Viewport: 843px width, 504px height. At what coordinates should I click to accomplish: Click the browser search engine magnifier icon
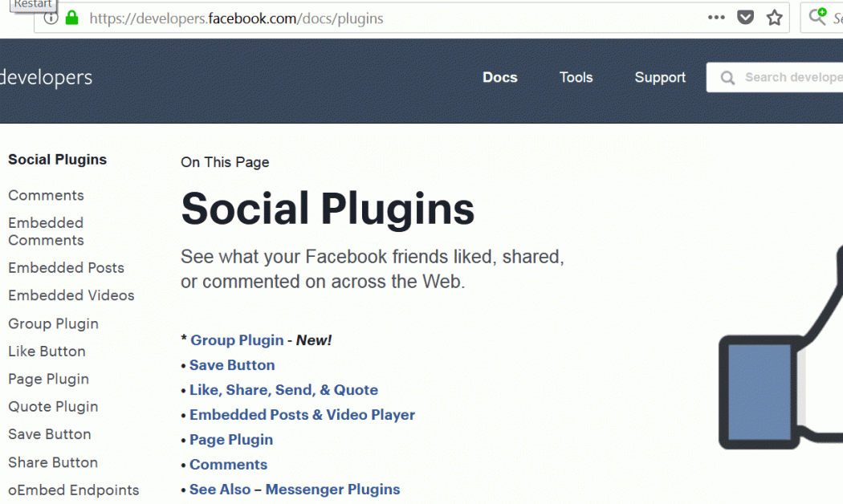point(818,17)
